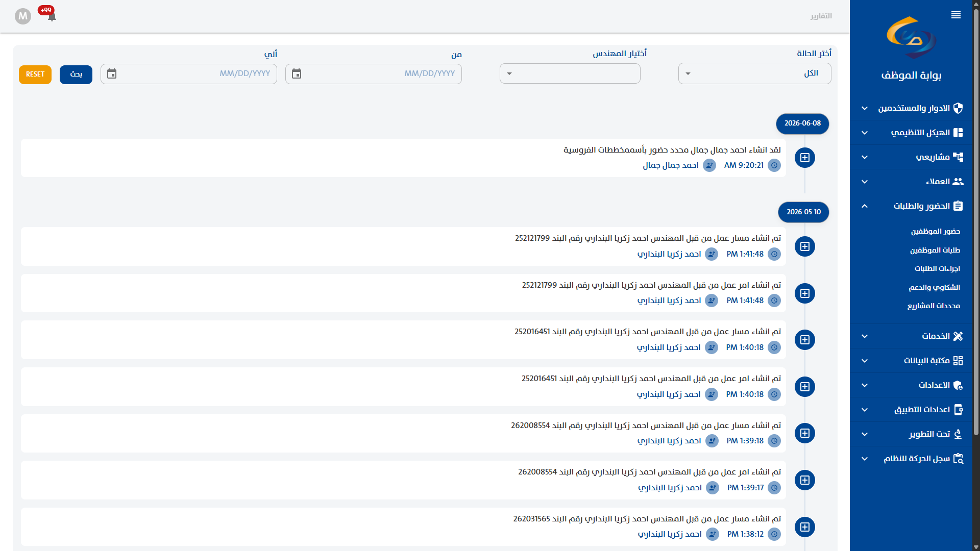
Task: Click the الاعدادات shield-gear icon
Action: pyautogui.click(x=958, y=385)
